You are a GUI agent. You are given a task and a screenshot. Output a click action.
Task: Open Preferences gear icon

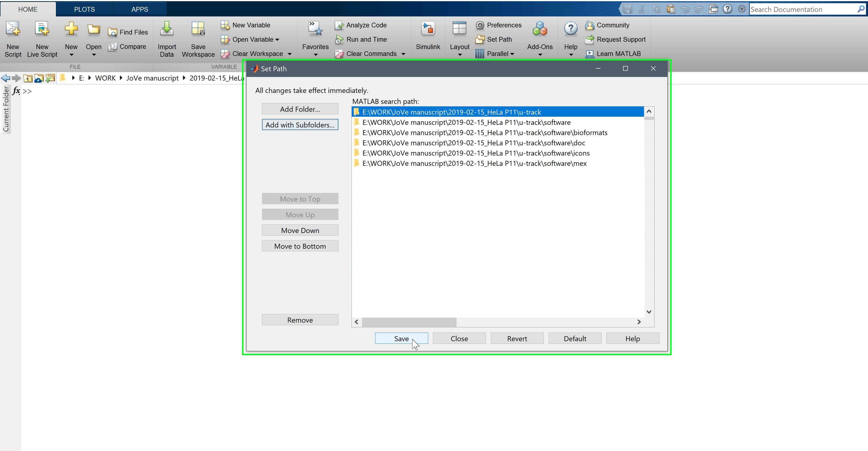[480, 25]
